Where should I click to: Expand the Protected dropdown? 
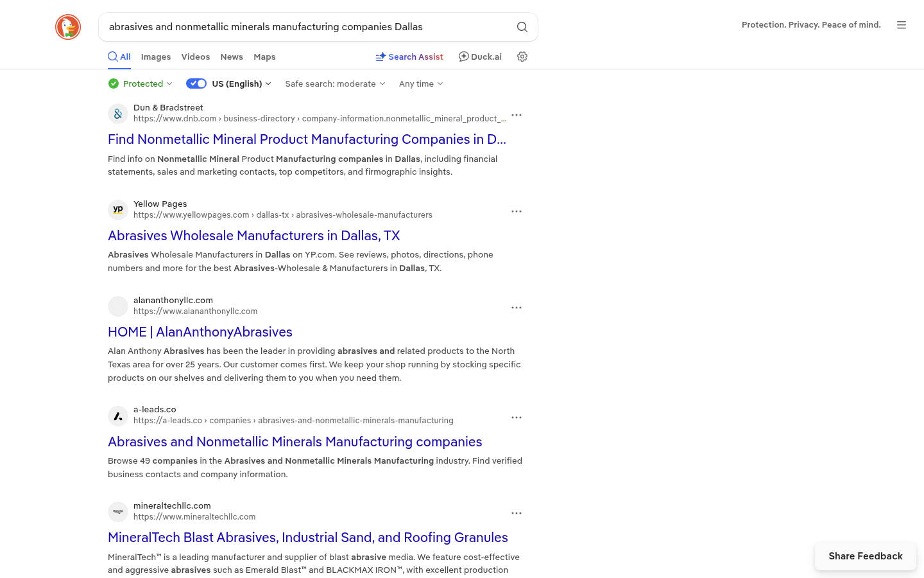[141, 83]
